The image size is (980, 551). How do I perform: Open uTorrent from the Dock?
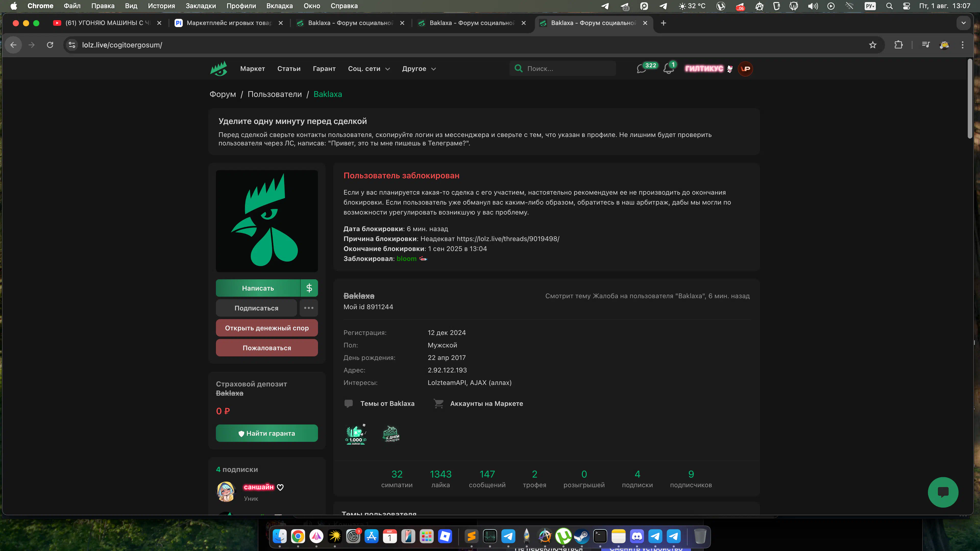(x=563, y=536)
